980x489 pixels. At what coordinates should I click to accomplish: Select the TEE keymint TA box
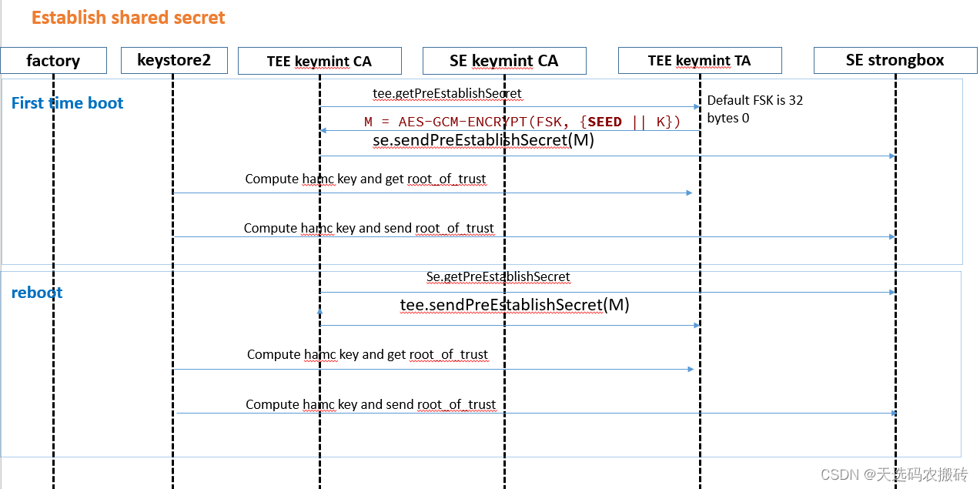pos(699,60)
